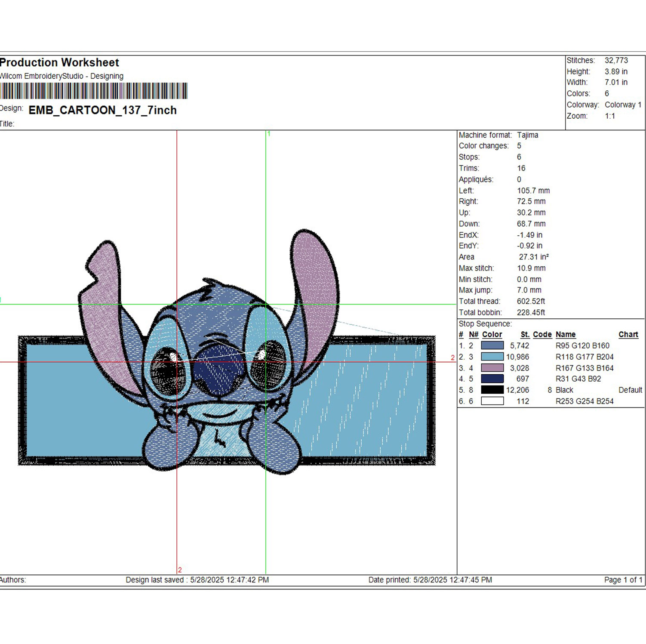Click the Total bobbin value '228.45ft'
The width and height of the screenshot is (646, 644).
point(531,312)
